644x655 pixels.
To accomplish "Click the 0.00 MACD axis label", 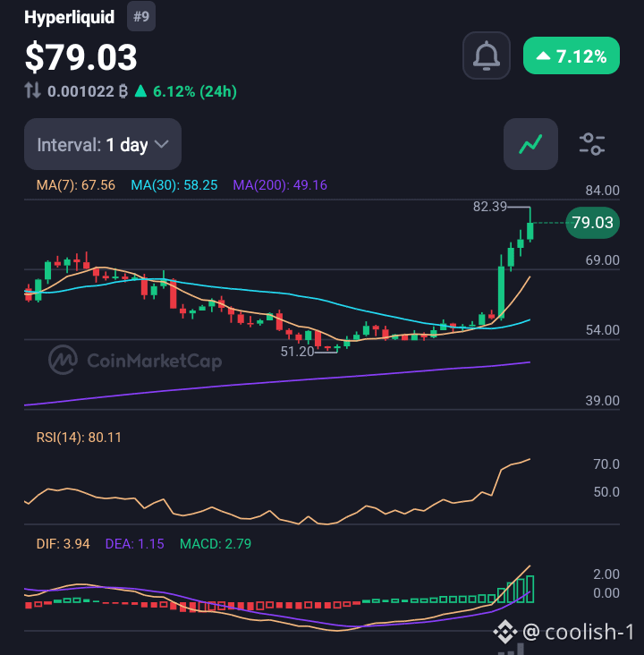I will click(606, 592).
